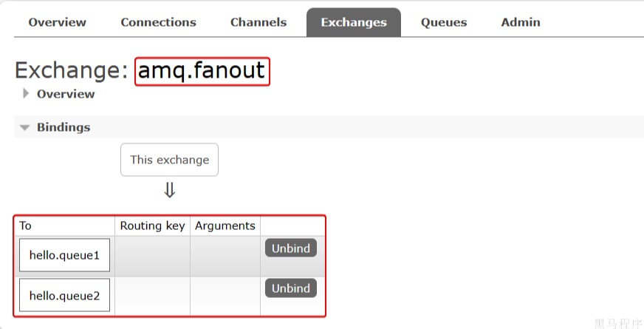Click the arrow icon below This exchange
Screen dimensions: 644x329
click(169, 191)
